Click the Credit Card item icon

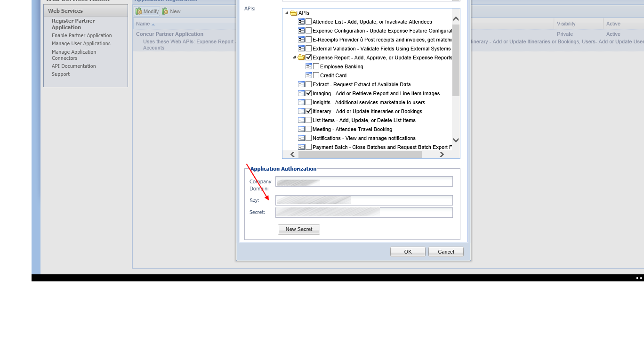tap(309, 75)
